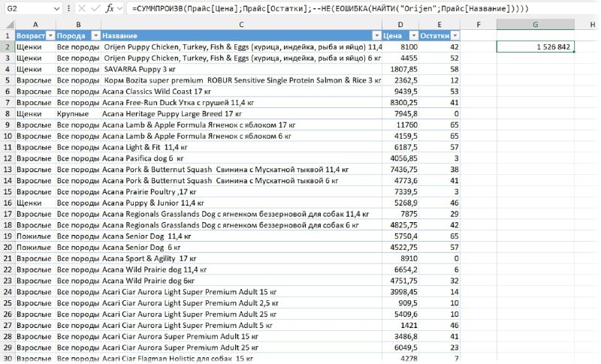Open the Название column filter dropdown
This screenshot has width=601, height=364.
376,35
